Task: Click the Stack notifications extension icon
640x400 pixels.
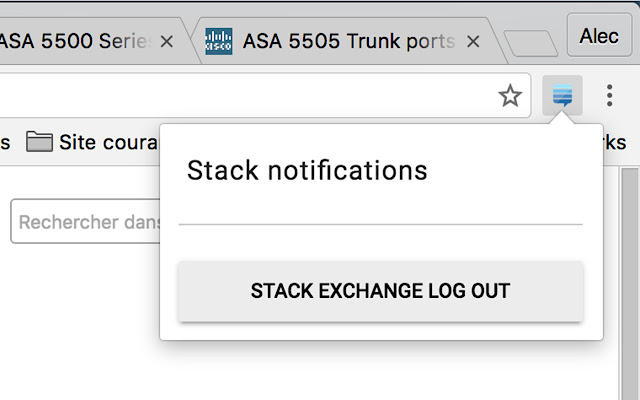Action: point(563,96)
